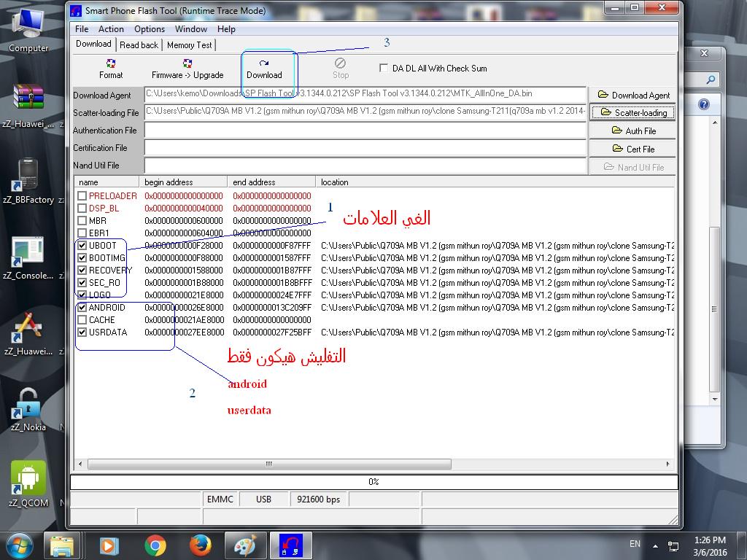Open the Window menu
The width and height of the screenshot is (747, 560).
tap(190, 29)
